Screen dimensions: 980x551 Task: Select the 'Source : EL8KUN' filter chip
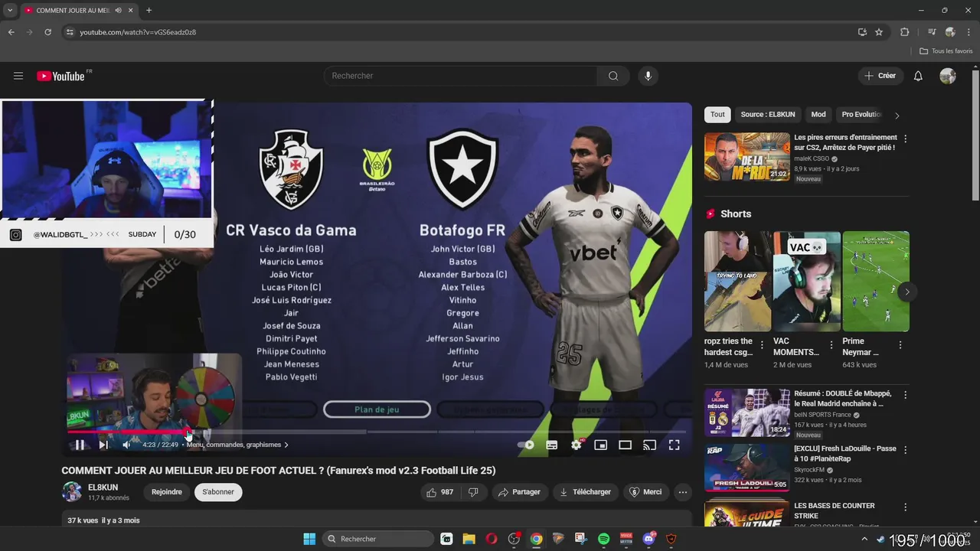pos(768,115)
